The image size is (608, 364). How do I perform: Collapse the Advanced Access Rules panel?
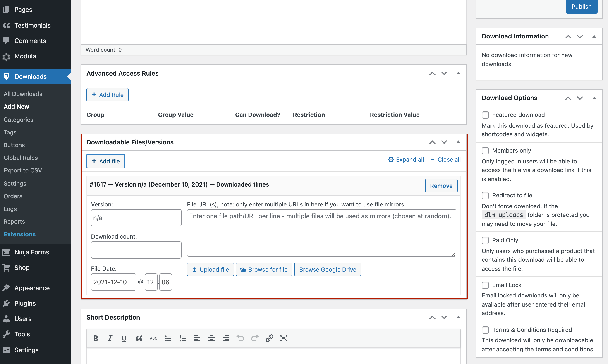458,73
